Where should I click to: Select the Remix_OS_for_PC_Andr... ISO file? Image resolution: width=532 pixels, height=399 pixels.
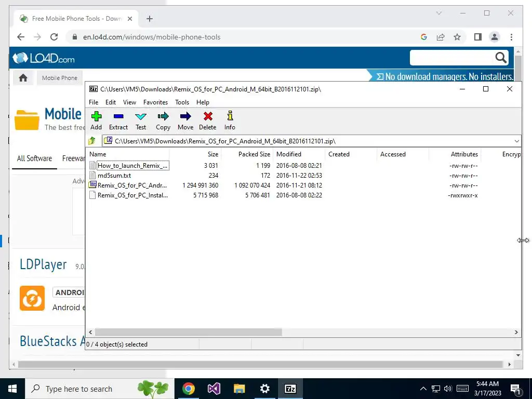tap(132, 185)
